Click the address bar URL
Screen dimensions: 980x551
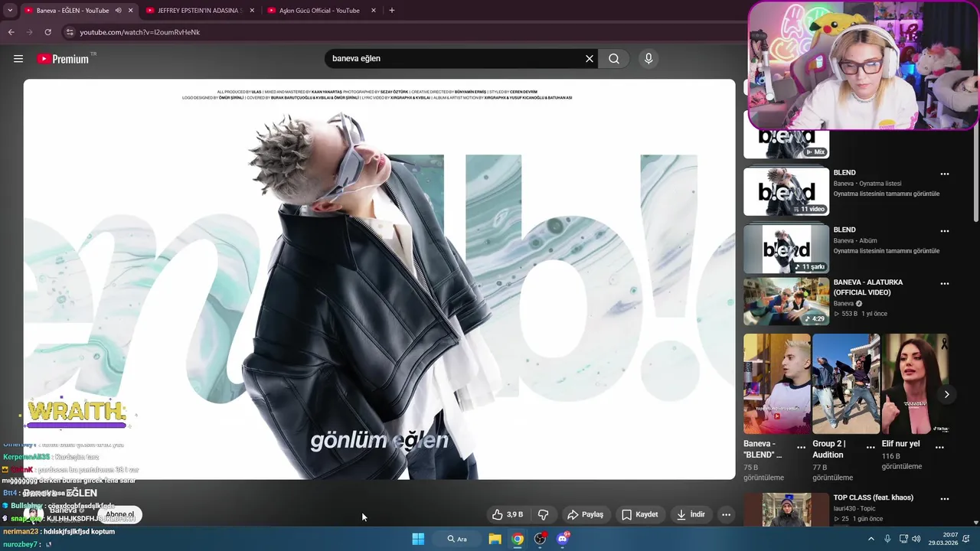(140, 32)
